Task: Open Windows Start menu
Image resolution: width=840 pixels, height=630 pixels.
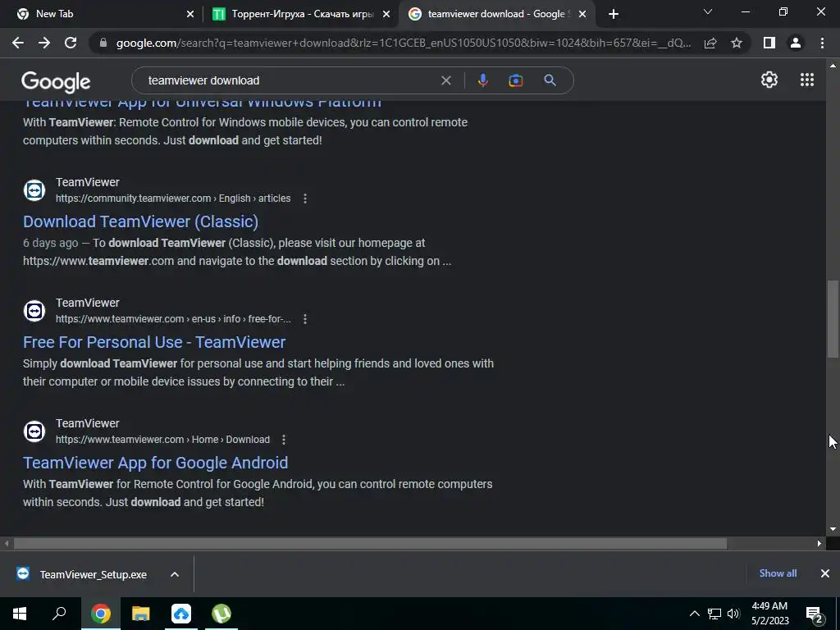Action: click(x=20, y=614)
